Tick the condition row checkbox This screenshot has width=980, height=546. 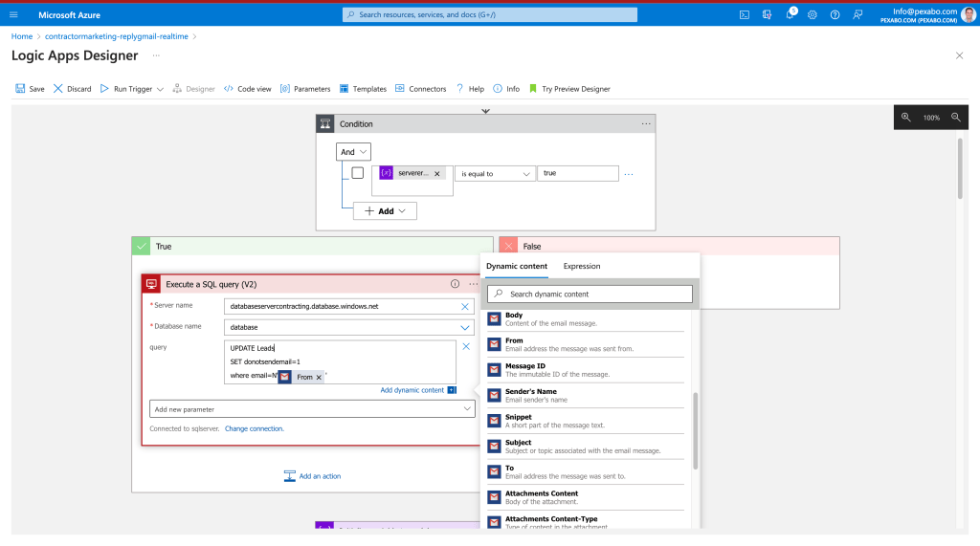tap(358, 173)
